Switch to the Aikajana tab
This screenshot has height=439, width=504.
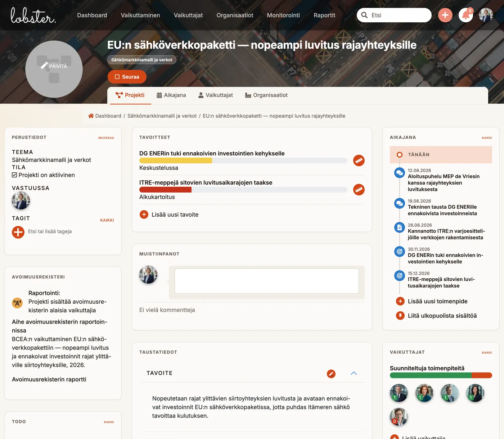point(171,95)
